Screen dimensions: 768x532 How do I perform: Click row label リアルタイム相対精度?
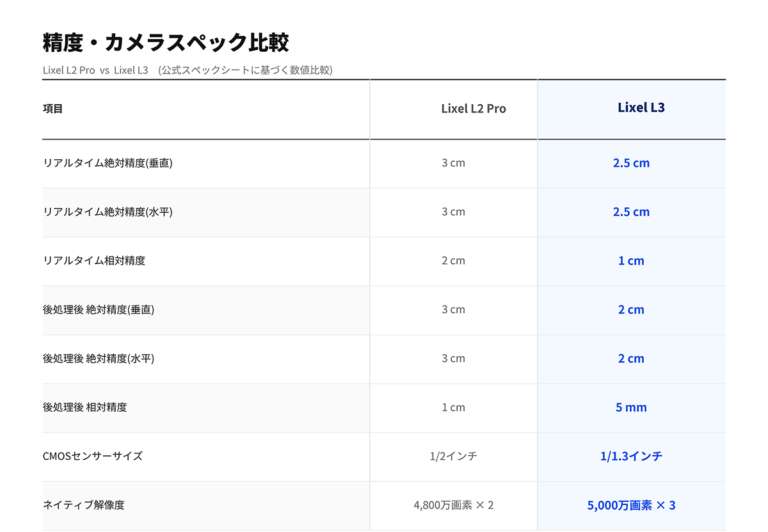(94, 261)
